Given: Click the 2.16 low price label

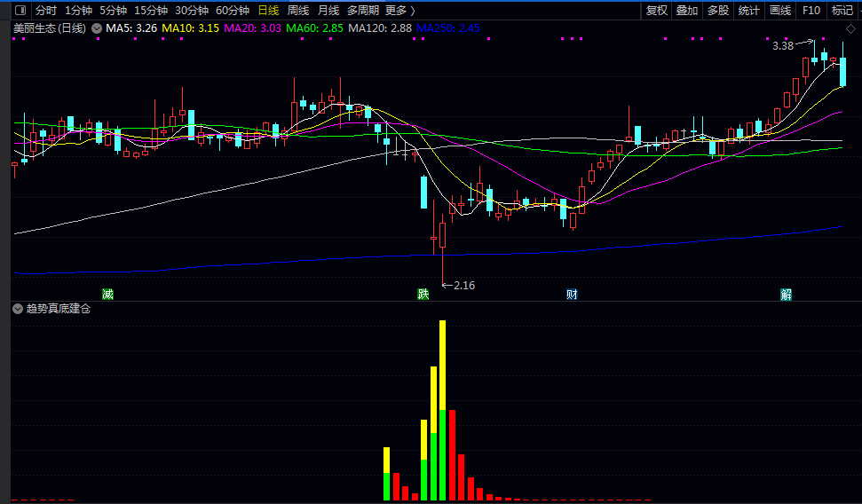Looking at the screenshot, I should point(464,285).
